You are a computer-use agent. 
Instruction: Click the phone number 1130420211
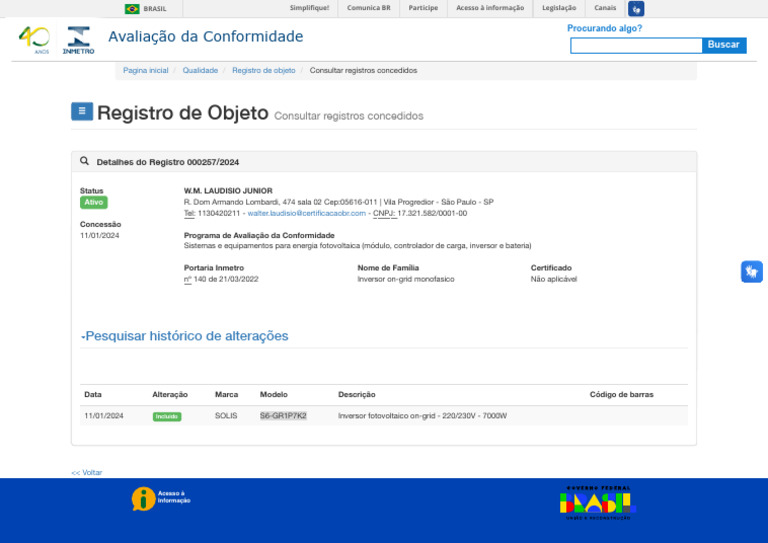219,213
